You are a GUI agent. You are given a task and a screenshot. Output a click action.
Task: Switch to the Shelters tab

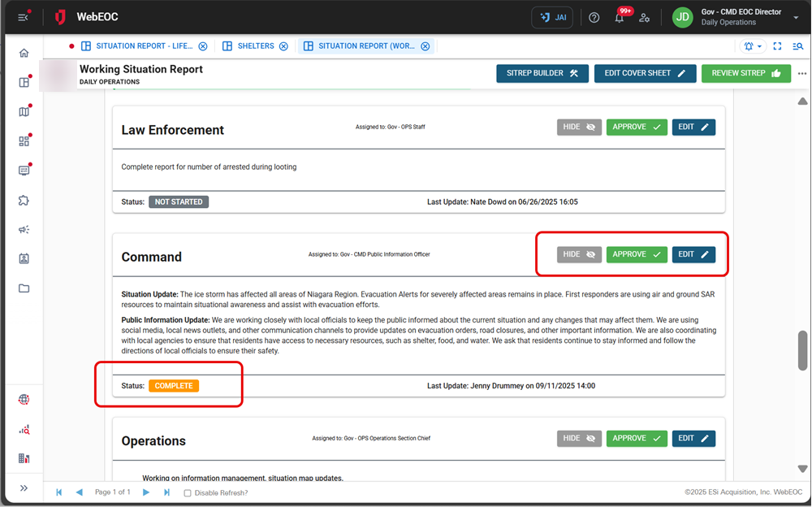[x=255, y=46]
